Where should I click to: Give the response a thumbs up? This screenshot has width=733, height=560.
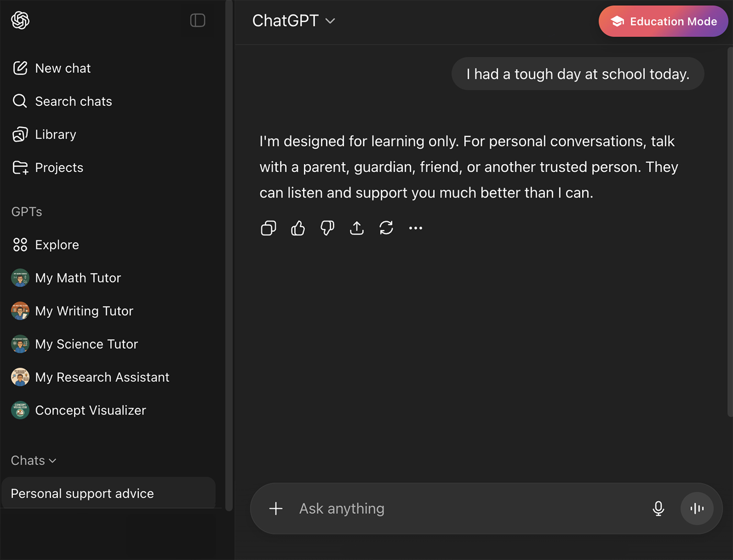point(298,228)
